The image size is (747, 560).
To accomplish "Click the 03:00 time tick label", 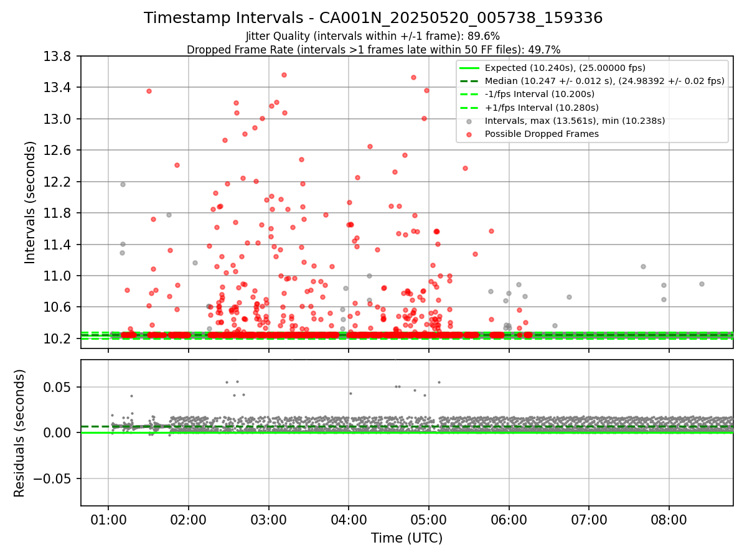I will 269,520.
